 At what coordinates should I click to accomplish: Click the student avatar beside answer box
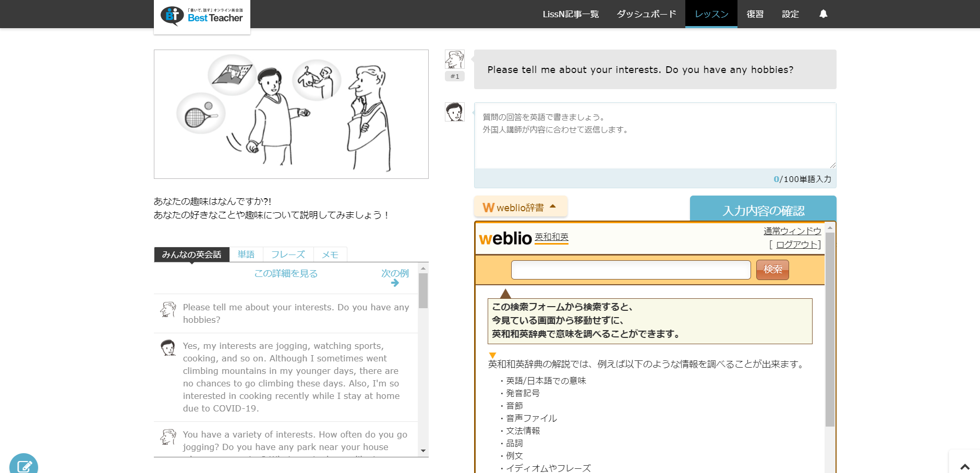point(454,112)
